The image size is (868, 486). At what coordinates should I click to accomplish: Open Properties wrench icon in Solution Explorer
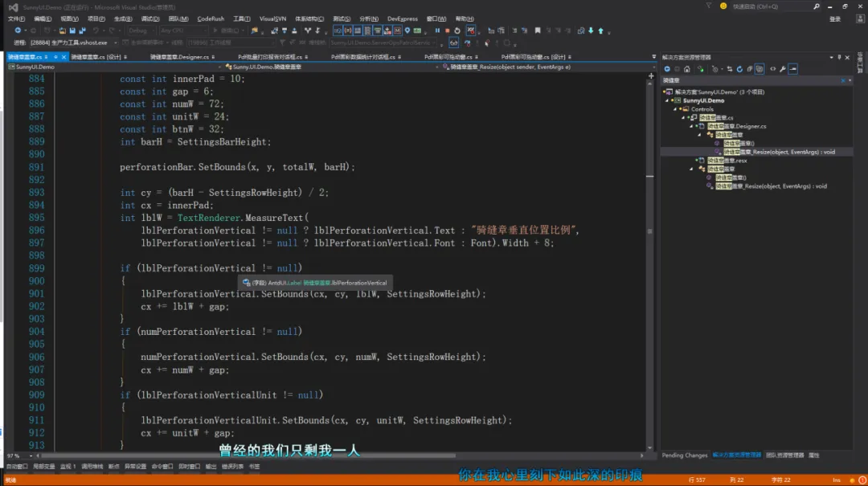click(x=783, y=69)
